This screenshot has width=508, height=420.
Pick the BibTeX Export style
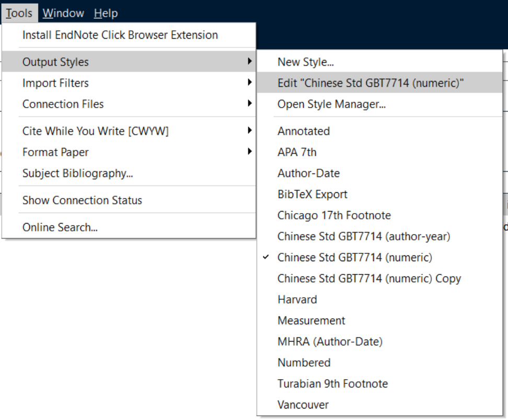(x=380, y=194)
